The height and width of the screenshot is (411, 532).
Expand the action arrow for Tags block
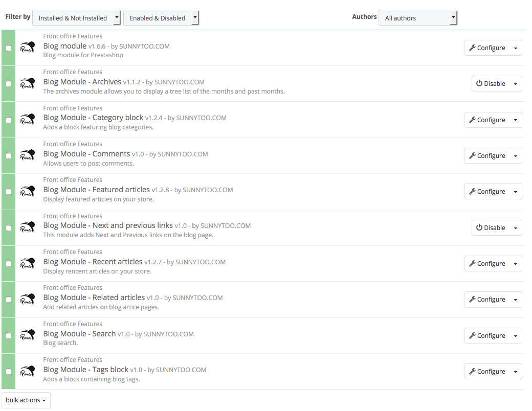(x=516, y=372)
